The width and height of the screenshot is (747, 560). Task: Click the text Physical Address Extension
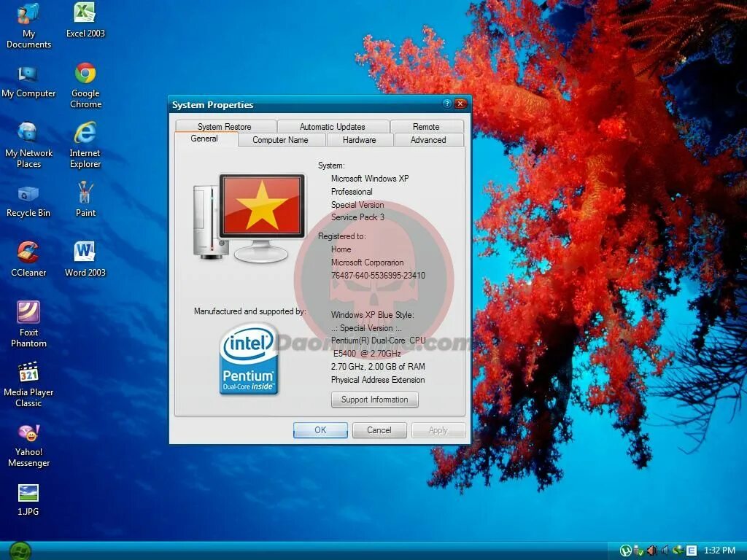(x=378, y=380)
